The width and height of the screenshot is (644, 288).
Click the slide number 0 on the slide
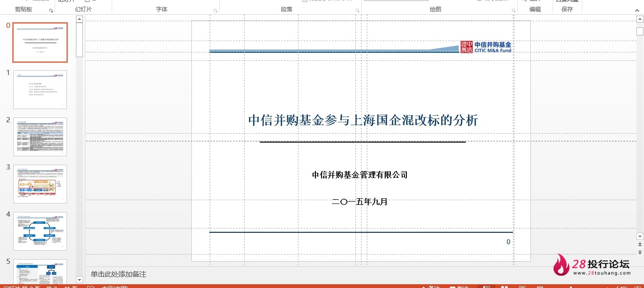pyautogui.click(x=508, y=242)
